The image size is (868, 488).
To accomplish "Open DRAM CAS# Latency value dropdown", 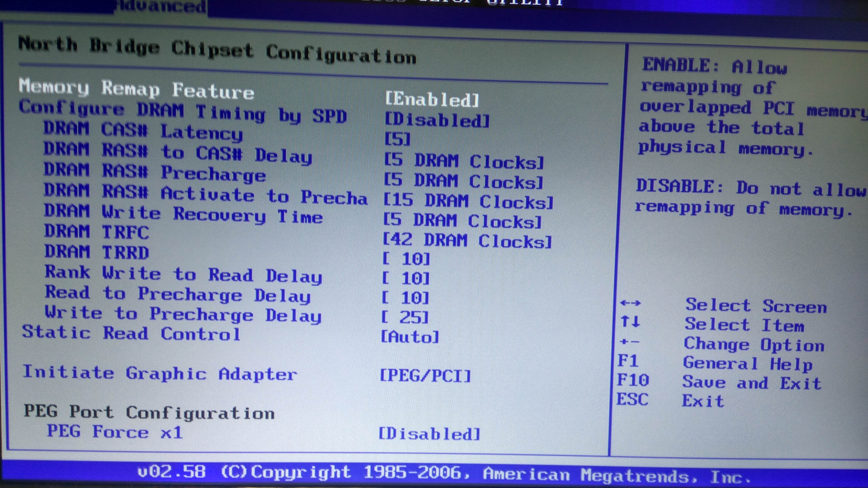I will pos(398,139).
